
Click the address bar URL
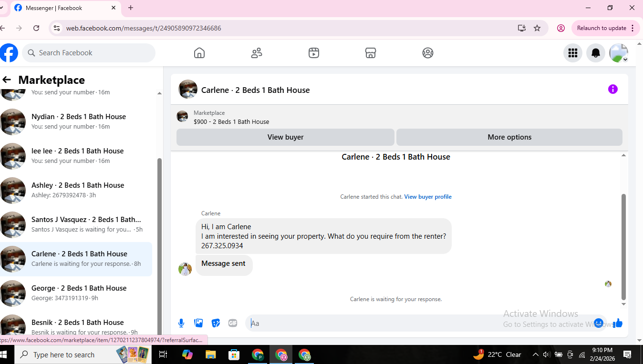(143, 28)
